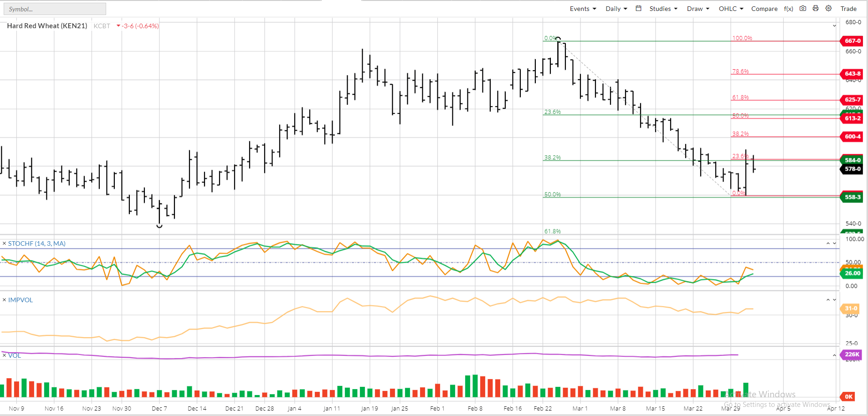This screenshot has width=868, height=416.
Task: Remove the IMPVOL study panel
Action: point(4,300)
